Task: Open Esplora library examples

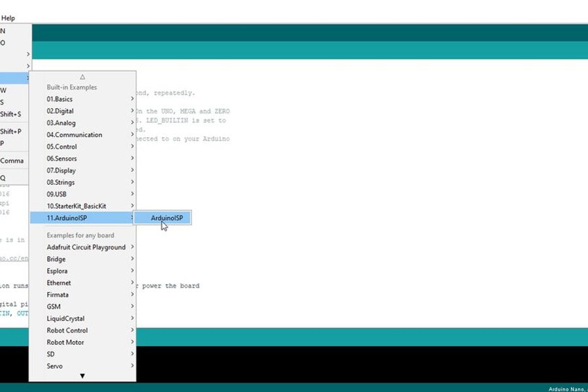Action: (x=82, y=271)
